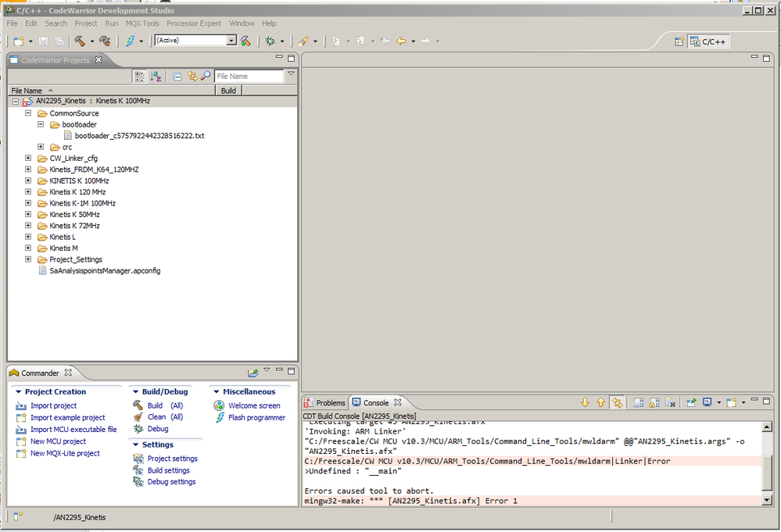Click Commander panel export icon
Screen dimensions: 781x532
(253, 373)
